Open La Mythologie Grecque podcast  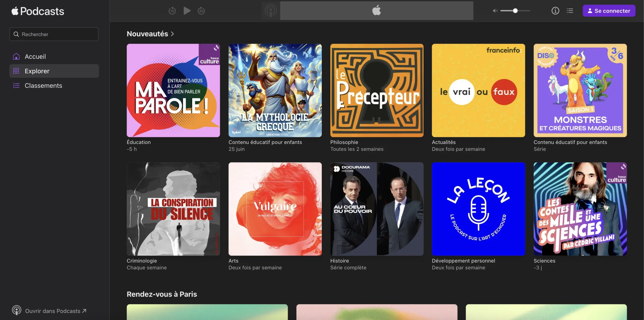pos(275,91)
